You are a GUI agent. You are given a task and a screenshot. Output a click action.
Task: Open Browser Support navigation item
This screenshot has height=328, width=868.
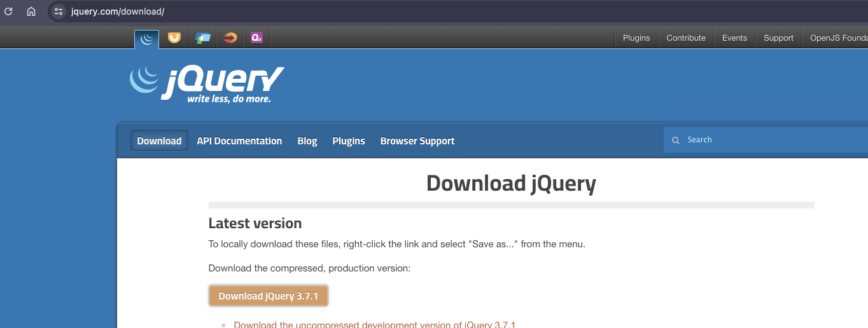point(417,141)
